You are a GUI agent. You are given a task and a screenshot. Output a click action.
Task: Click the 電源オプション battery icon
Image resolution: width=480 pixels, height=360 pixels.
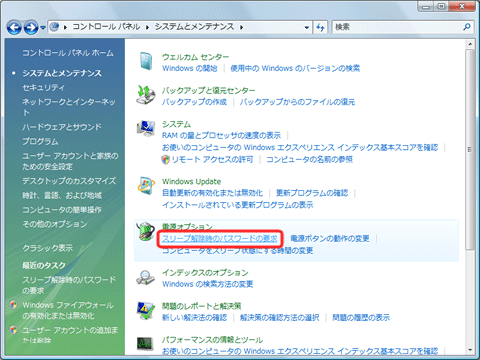[146, 231]
